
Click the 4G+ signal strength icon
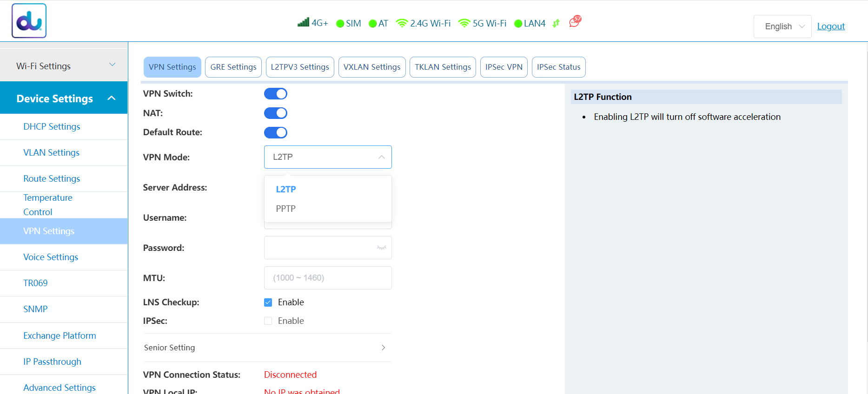304,22
